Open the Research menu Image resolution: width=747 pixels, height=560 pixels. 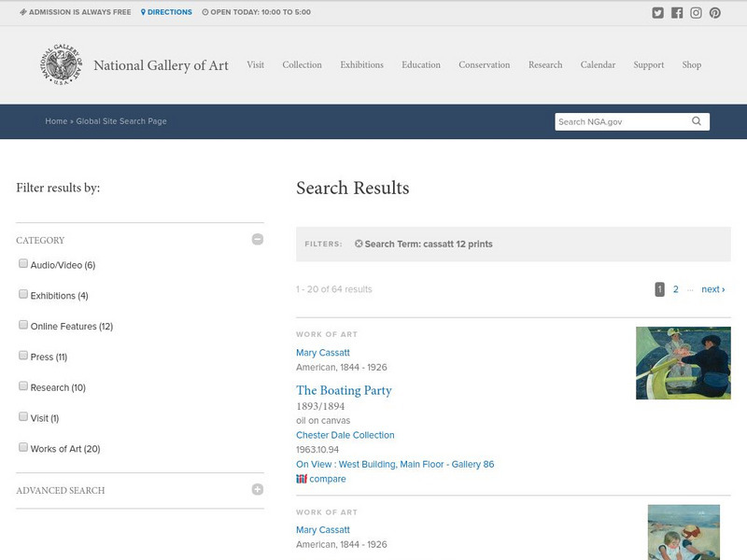point(545,64)
